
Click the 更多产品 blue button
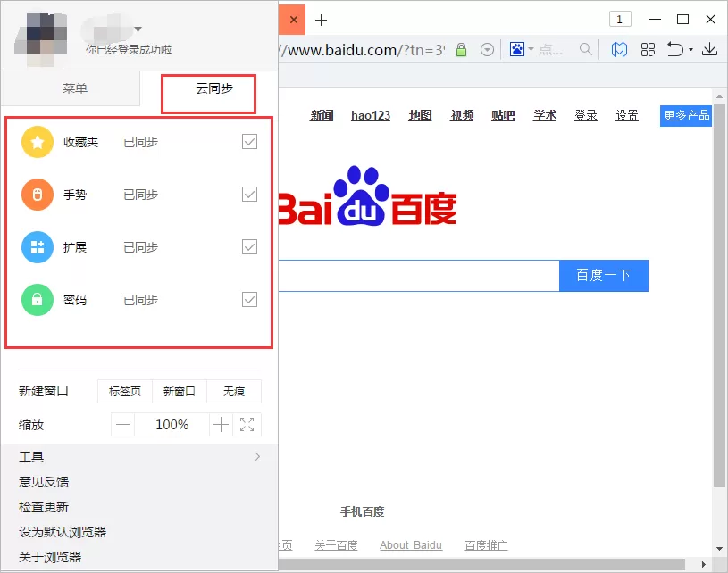[686, 115]
